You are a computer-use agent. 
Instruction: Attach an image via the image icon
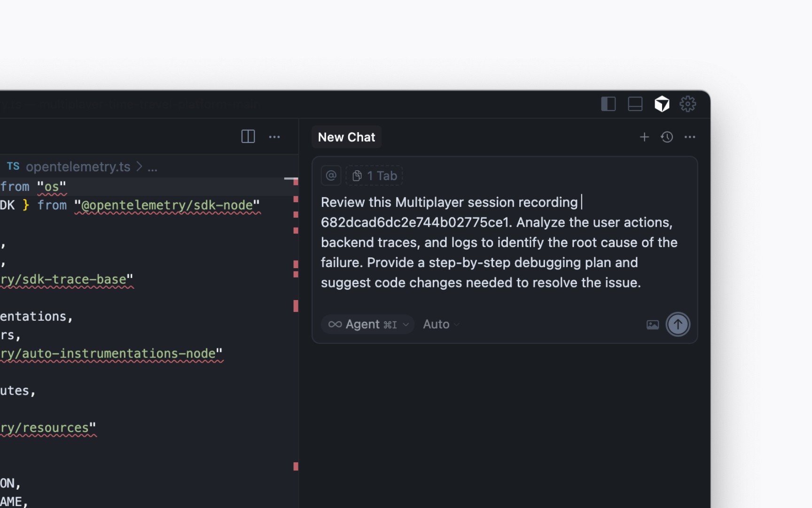click(653, 324)
